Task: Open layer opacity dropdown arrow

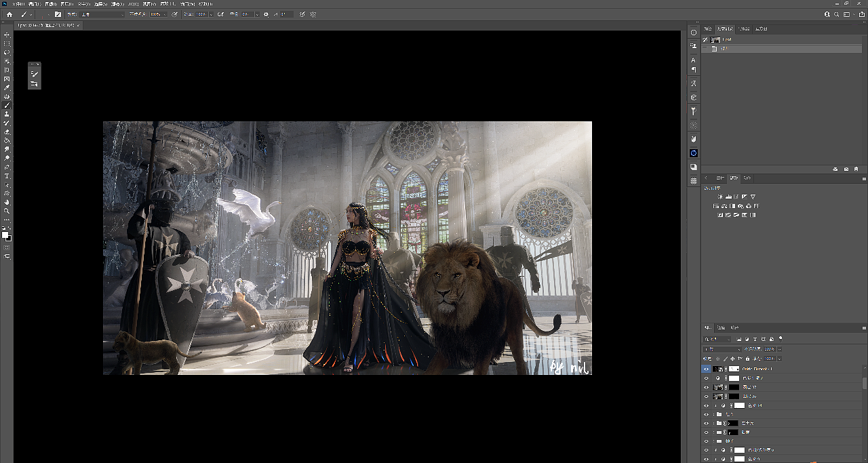Action: 779,349
